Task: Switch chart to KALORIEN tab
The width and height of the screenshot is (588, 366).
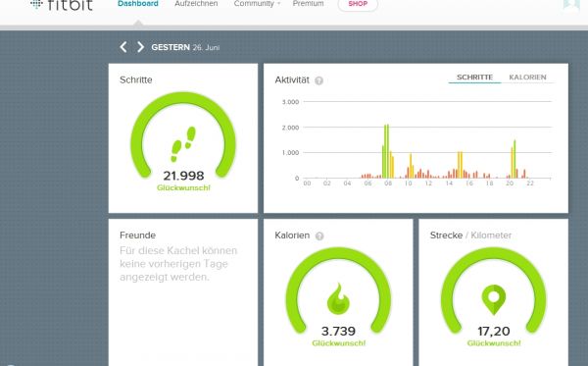Action: coord(527,78)
